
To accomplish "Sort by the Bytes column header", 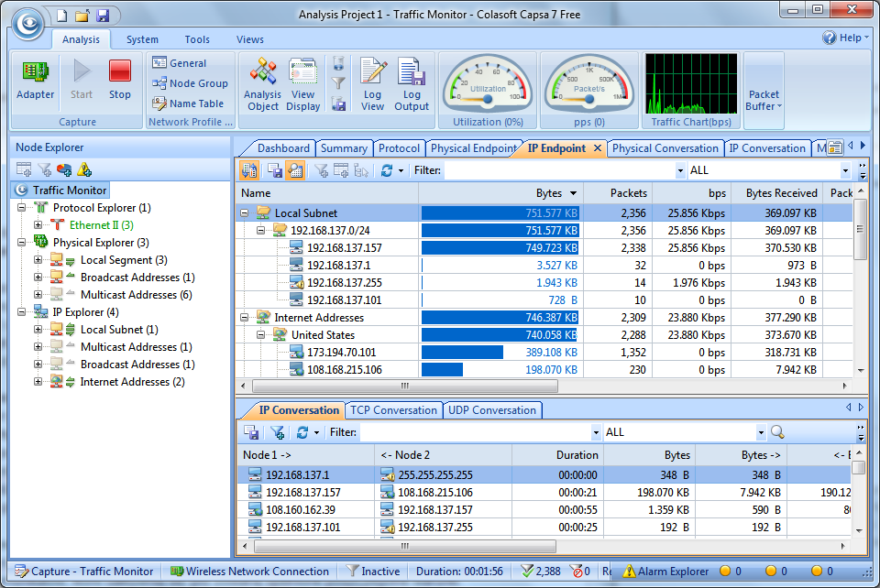I will [500, 193].
